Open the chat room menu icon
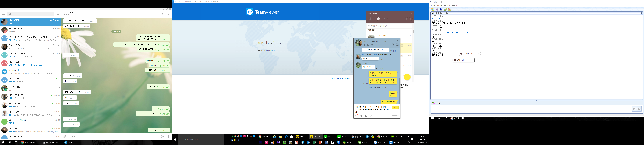Viewport: 644px width, 145px height. pos(397,45)
